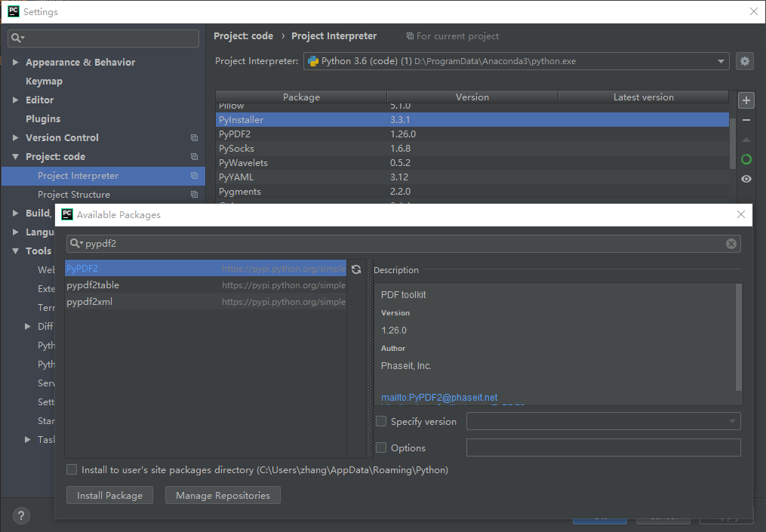Click the plus icon to add package
766x532 pixels.
coord(746,100)
